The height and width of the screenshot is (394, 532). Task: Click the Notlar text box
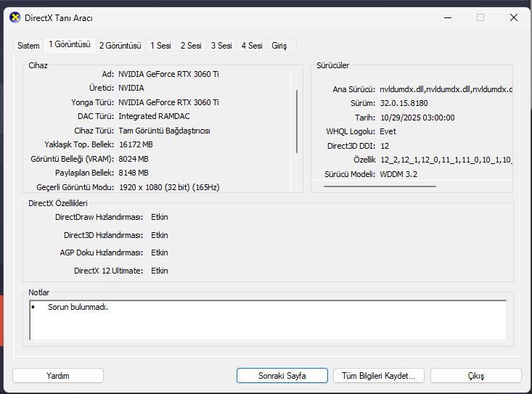[x=268, y=320]
